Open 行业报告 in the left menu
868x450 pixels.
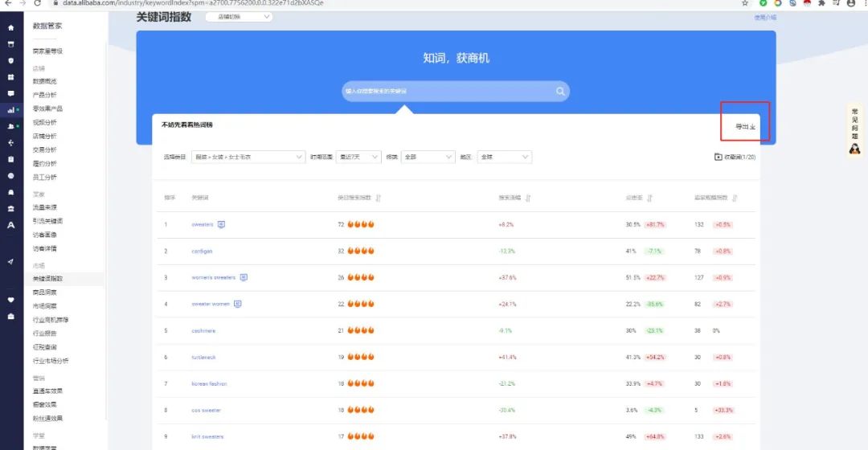pyautogui.click(x=45, y=333)
